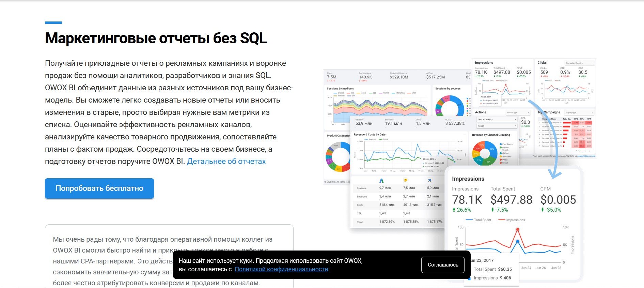Click the Google Ads logo in table header
Screen dimensions: 644x288
[381, 180]
